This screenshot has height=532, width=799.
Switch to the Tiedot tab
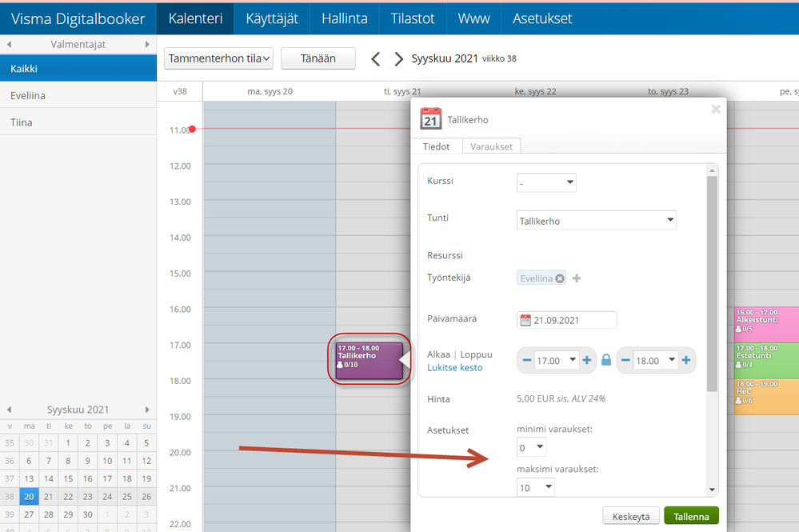(436, 146)
